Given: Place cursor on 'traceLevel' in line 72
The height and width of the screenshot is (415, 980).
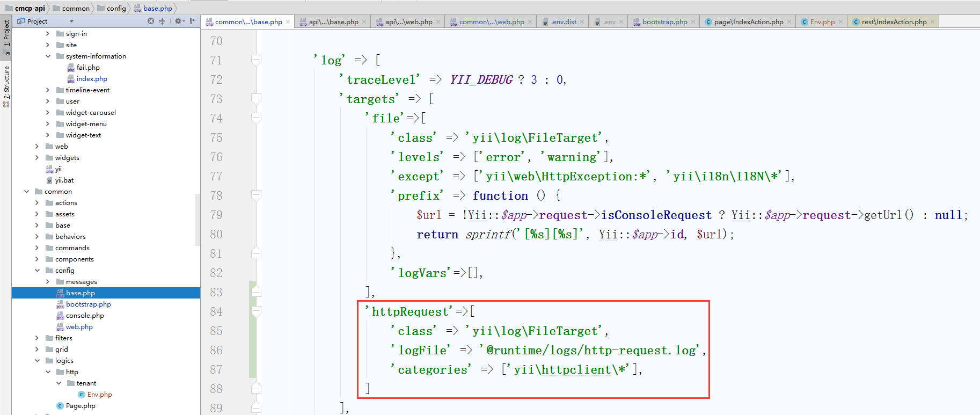Looking at the screenshot, I should [379, 79].
